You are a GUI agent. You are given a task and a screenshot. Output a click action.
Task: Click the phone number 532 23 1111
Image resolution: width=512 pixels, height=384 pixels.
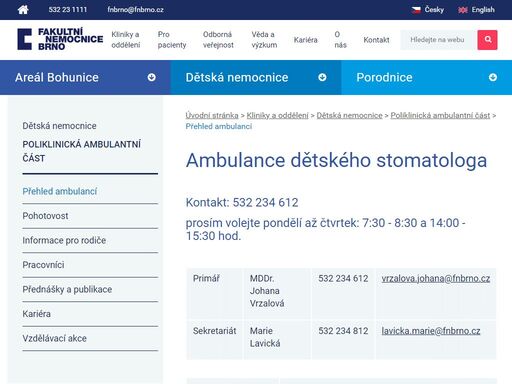click(x=68, y=10)
